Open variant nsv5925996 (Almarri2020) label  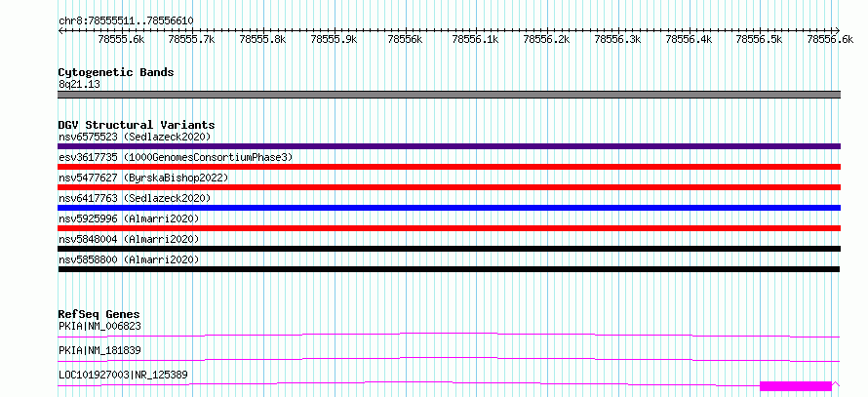pos(129,218)
